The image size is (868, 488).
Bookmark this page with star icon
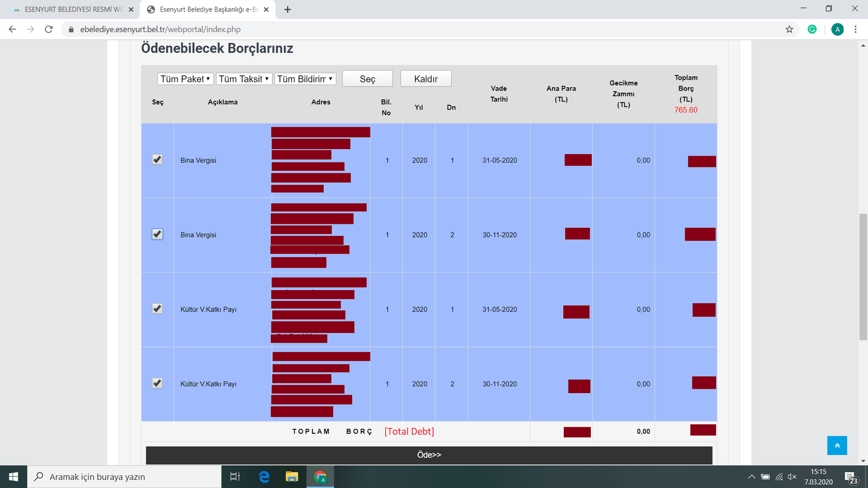(789, 29)
